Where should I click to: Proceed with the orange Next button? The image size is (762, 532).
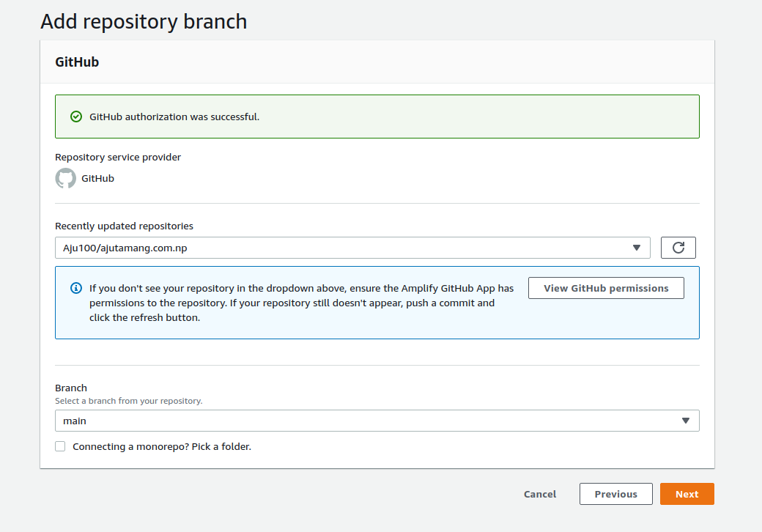(x=687, y=494)
